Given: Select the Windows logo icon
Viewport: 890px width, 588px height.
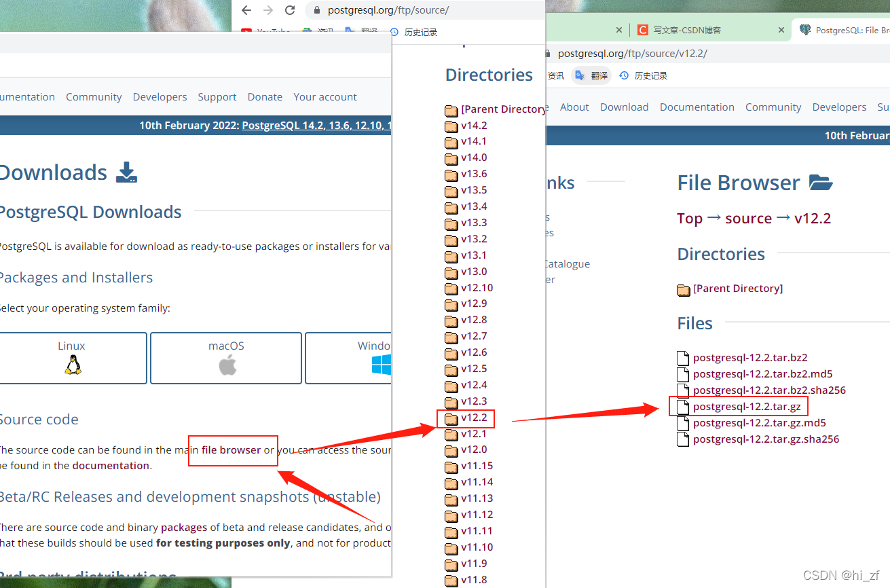Looking at the screenshot, I should 382,365.
